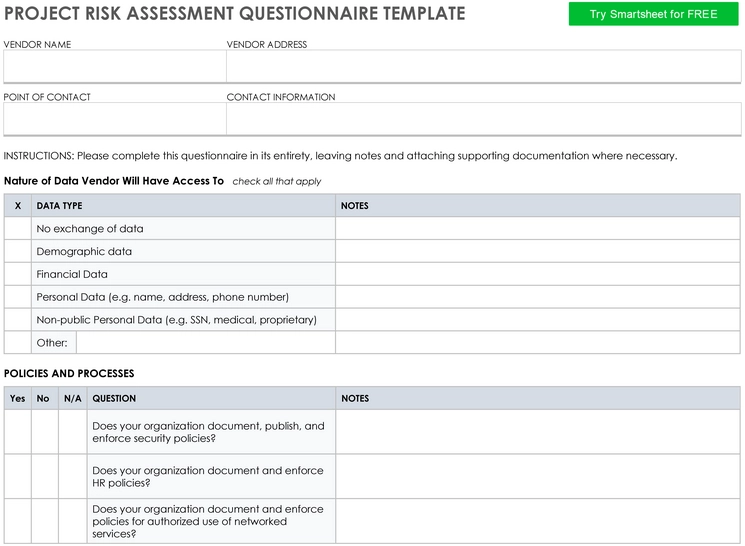Mark No for HR policies question
Screen dimensions: 745x546
pyautogui.click(x=45, y=477)
